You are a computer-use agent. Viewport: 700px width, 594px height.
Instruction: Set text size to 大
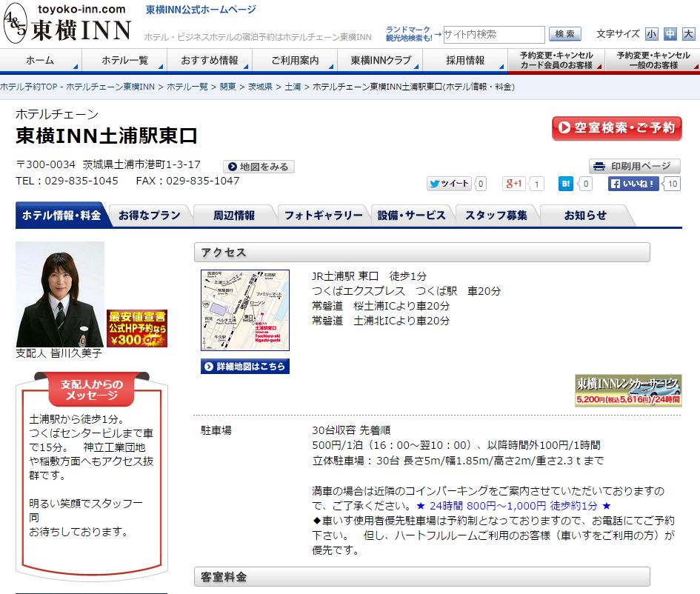[x=689, y=34]
